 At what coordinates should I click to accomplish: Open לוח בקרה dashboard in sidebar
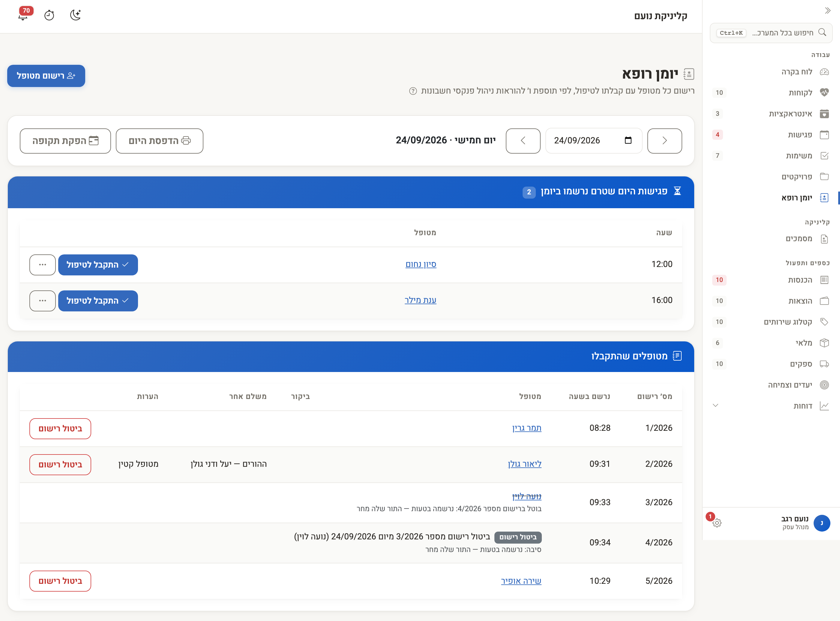771,72
